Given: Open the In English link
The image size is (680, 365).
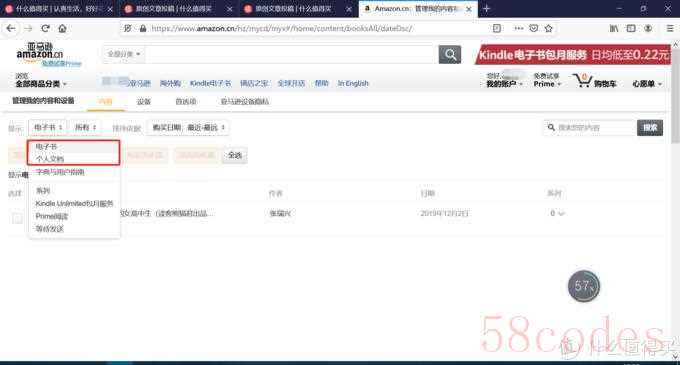Looking at the screenshot, I should click(353, 83).
